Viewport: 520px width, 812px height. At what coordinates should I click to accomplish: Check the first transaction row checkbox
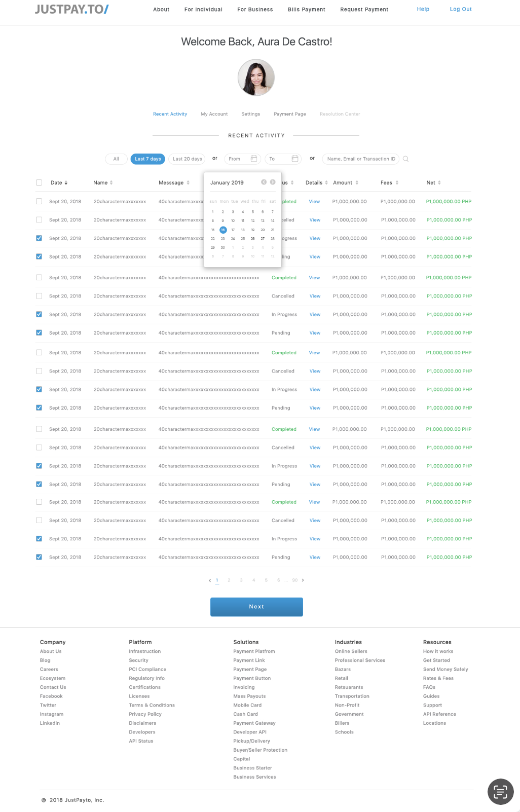coord(39,201)
